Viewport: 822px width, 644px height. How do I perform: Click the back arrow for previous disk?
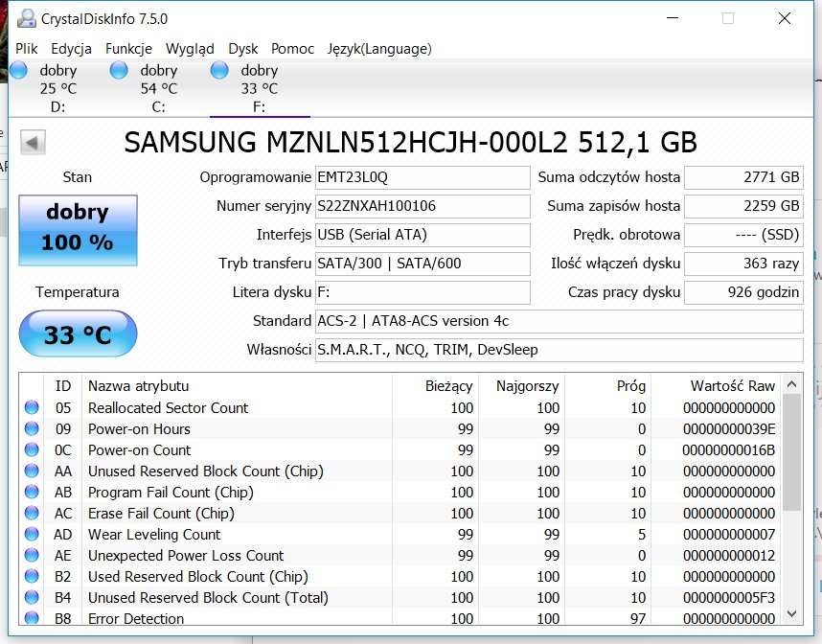click(x=34, y=143)
